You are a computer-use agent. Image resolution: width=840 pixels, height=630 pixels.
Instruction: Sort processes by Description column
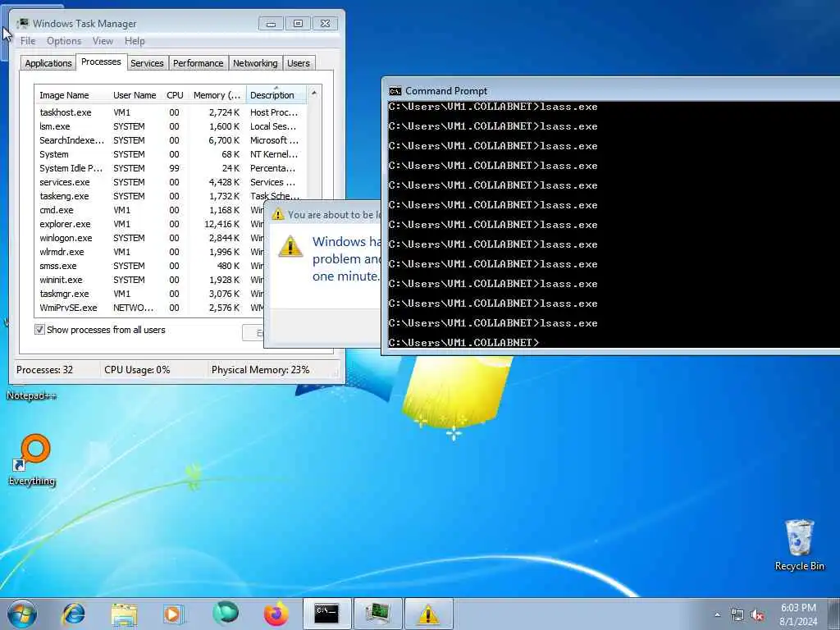pyautogui.click(x=276, y=95)
